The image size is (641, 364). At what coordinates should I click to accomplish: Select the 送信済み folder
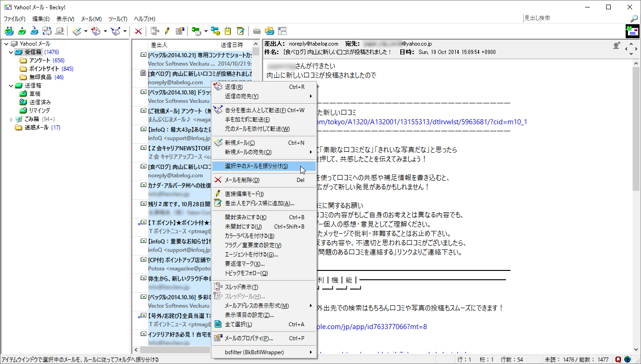coord(35,102)
